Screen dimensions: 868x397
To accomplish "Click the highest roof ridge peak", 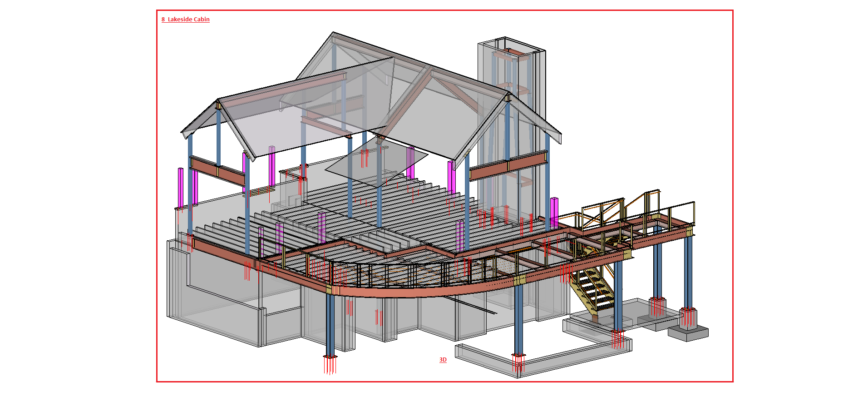I will coord(334,33).
